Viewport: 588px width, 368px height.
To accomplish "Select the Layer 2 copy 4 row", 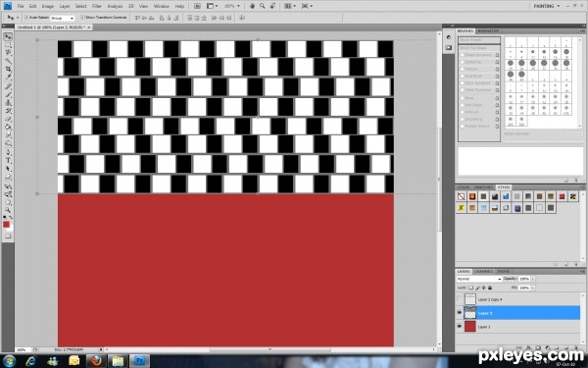I will coord(517,299).
